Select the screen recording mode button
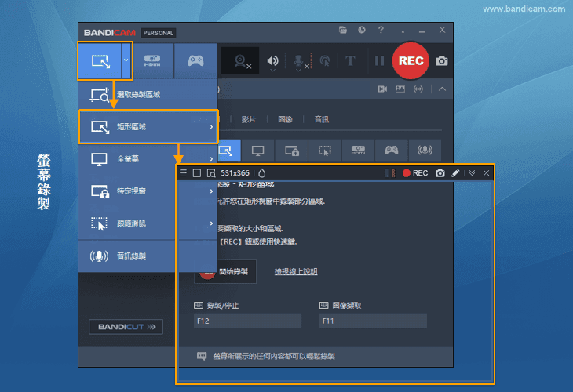 pyautogui.click(x=100, y=60)
